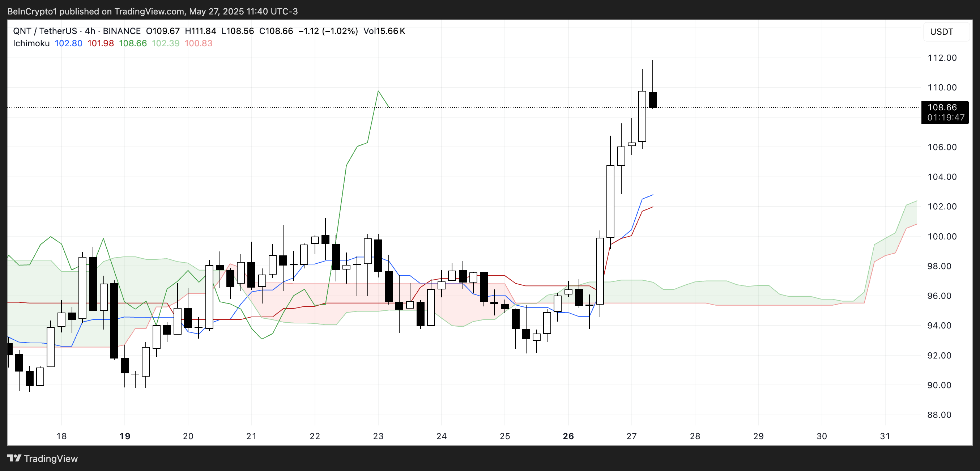Click the 31 date label on time axis
Screen dimensions: 980x471
point(885,436)
